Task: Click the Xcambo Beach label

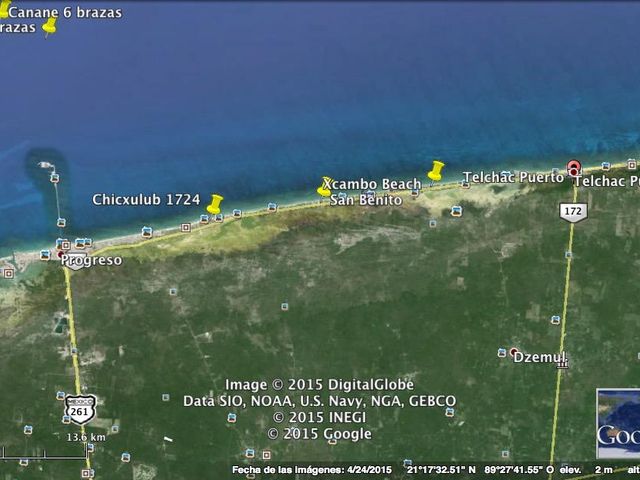Action: point(372,184)
